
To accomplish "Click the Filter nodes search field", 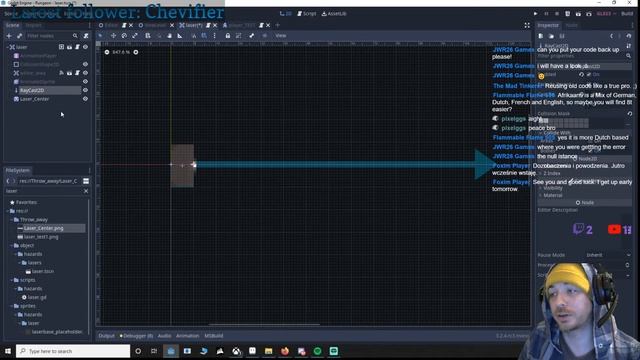I will coord(51,36).
